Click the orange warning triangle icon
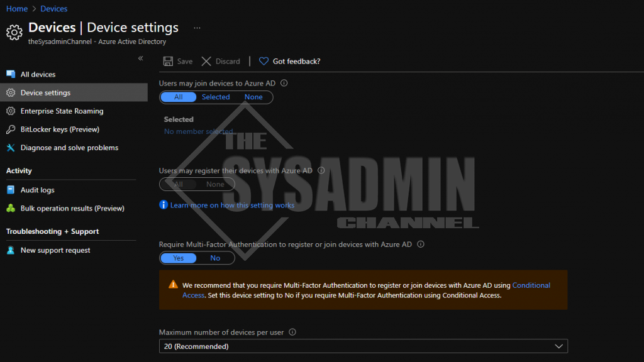 (x=174, y=285)
